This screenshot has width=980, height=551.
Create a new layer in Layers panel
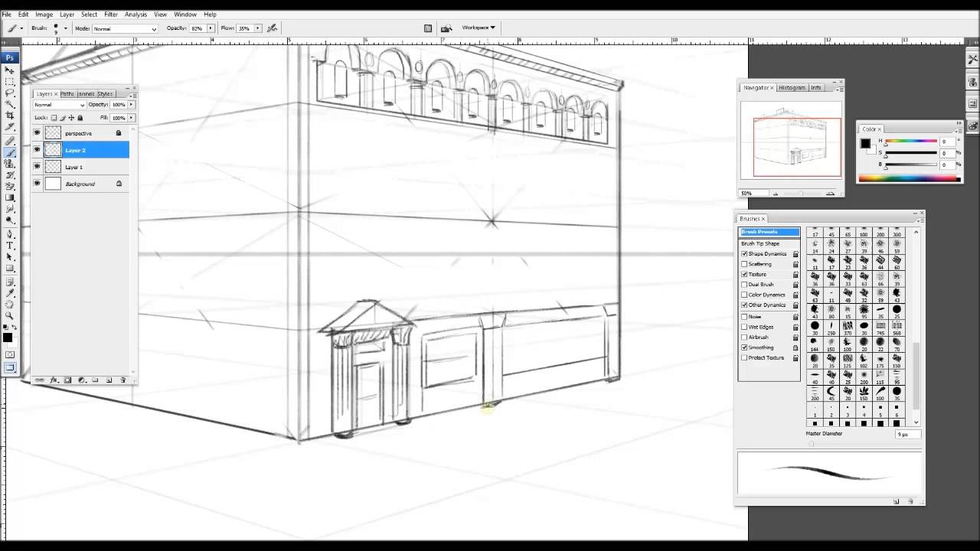[x=109, y=380]
